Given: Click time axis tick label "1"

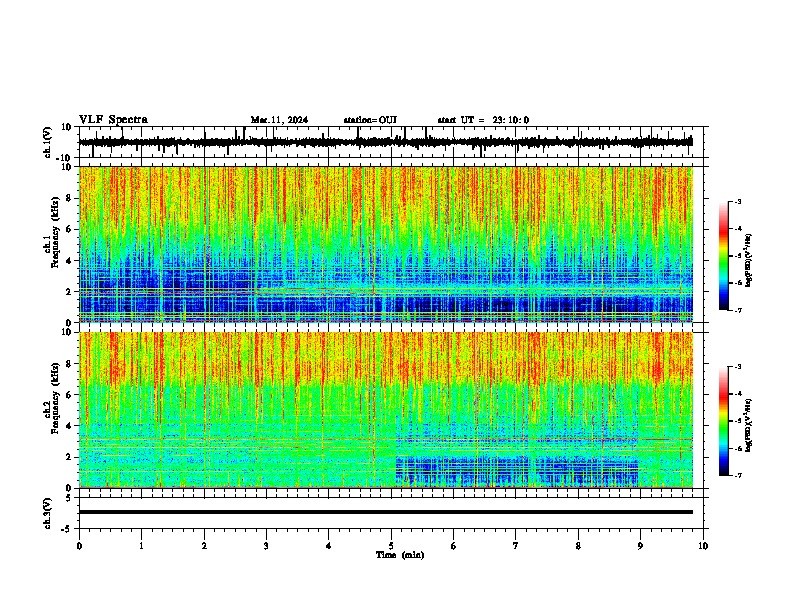Looking at the screenshot, I should pyautogui.click(x=141, y=546).
